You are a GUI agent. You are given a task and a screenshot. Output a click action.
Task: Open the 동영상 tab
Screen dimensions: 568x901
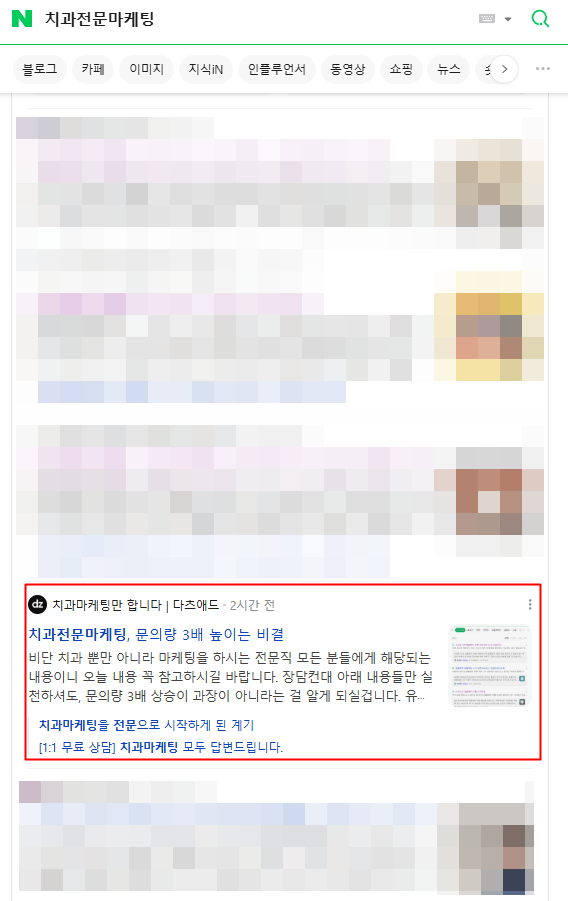click(x=347, y=70)
